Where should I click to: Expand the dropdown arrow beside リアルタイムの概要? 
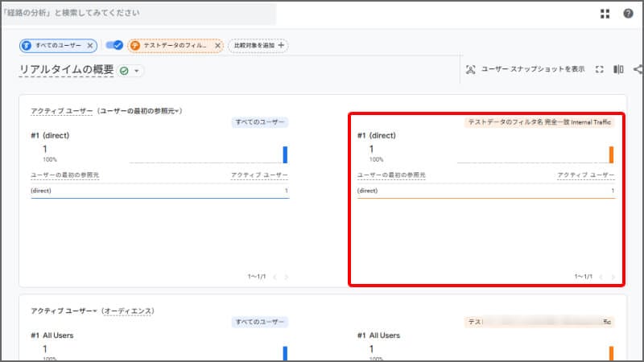click(137, 71)
